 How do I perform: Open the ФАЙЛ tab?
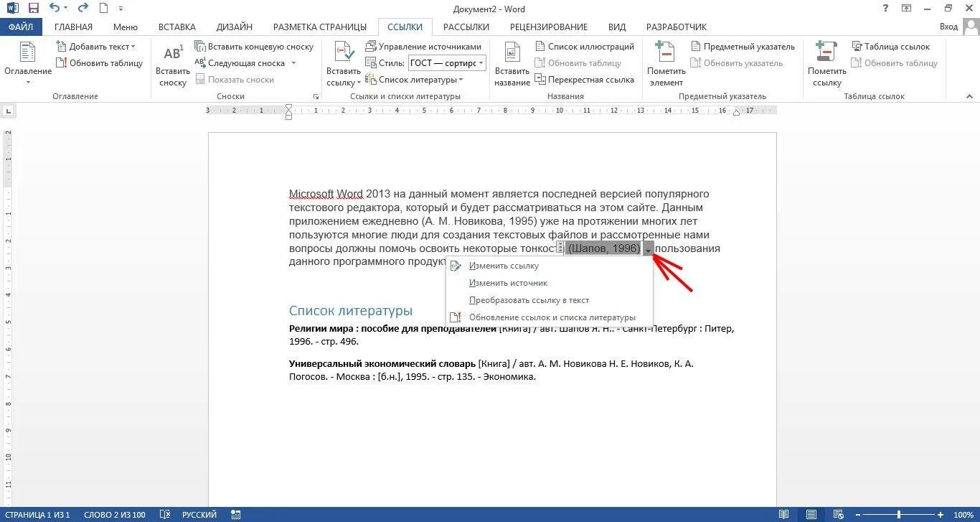(x=21, y=27)
